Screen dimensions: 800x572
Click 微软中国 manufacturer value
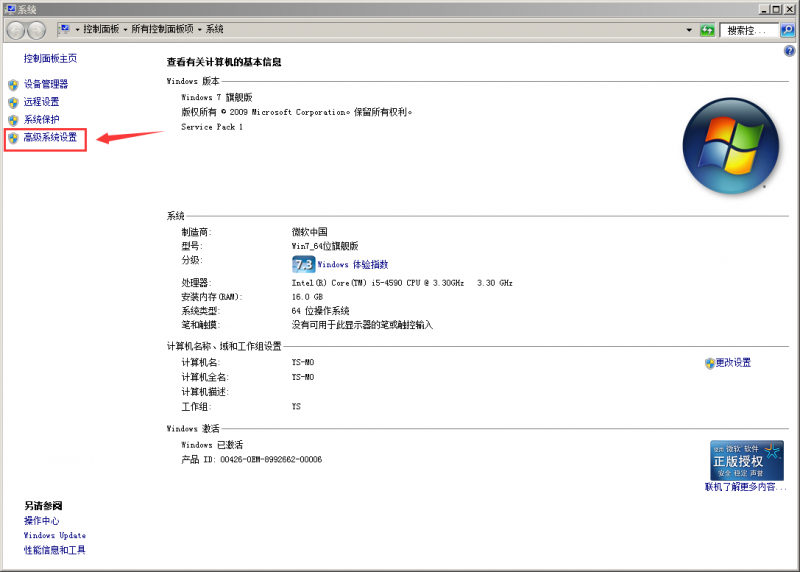[309, 232]
